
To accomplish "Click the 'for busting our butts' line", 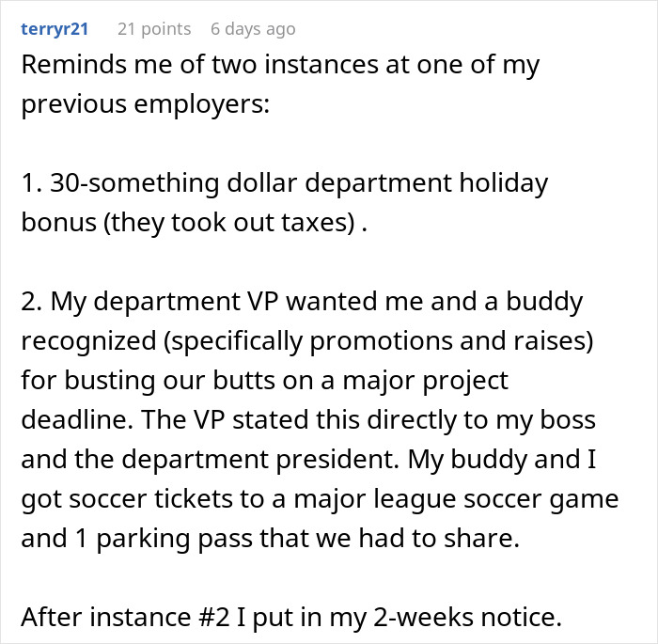I will click(264, 381).
